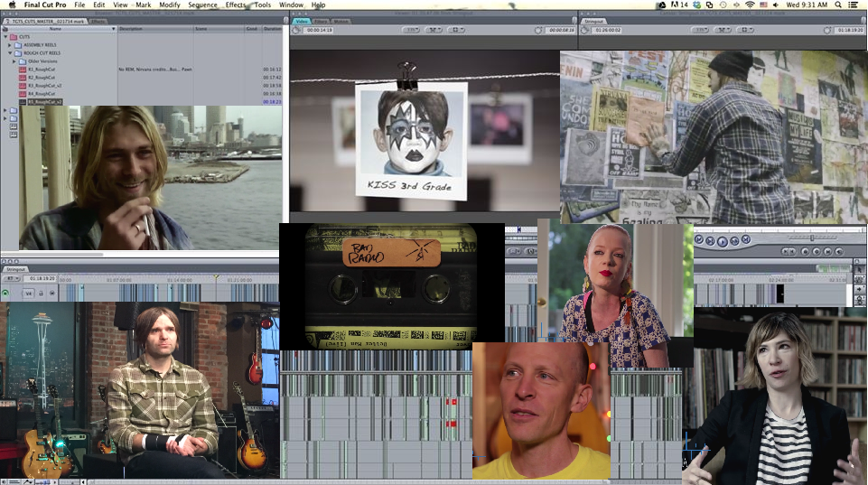Expand the Older Versions bin
The height and width of the screenshot is (485, 868).
pos(14,61)
